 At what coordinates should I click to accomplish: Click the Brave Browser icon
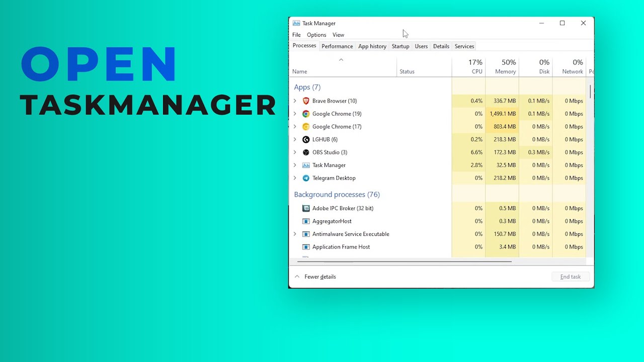pos(306,101)
